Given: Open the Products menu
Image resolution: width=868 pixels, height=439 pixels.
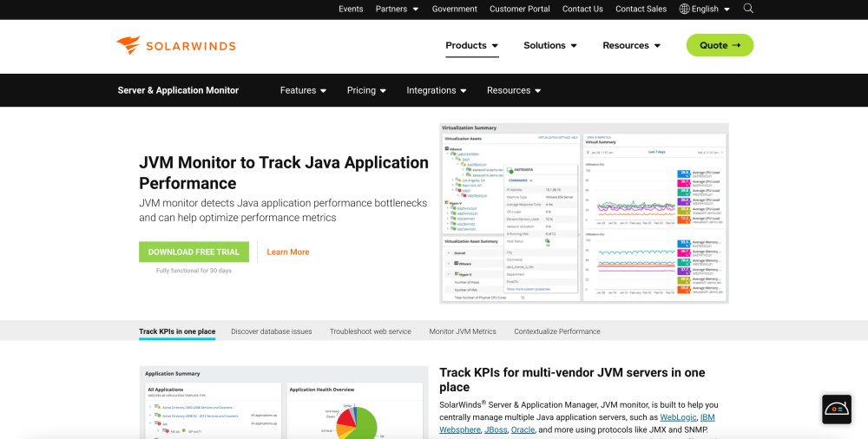Looking at the screenshot, I should [471, 45].
